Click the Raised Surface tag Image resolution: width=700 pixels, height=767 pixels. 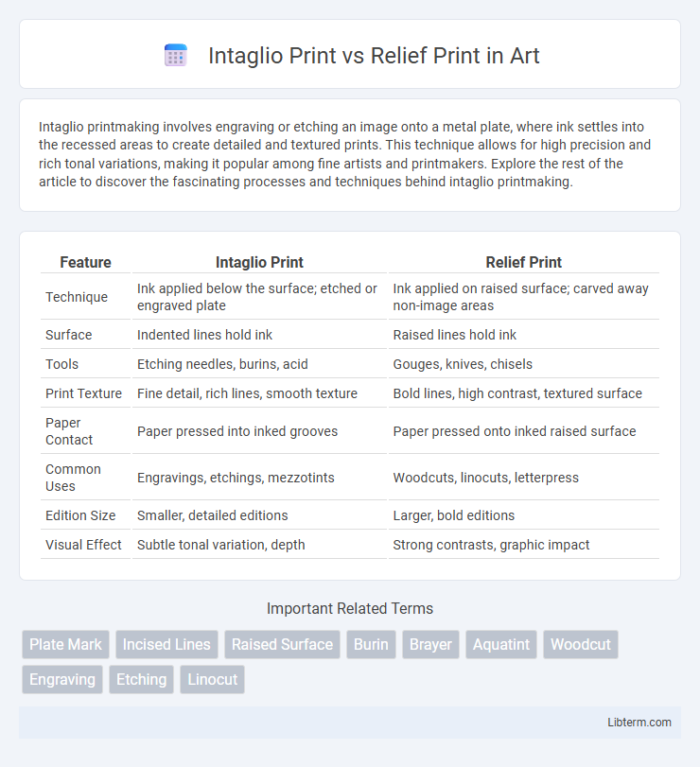click(x=282, y=644)
